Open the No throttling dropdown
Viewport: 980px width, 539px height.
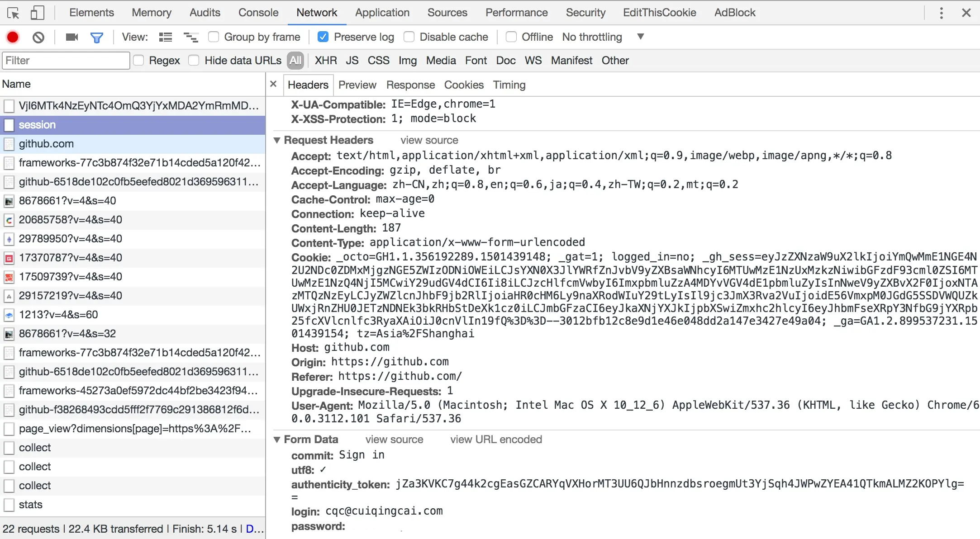[x=603, y=37]
